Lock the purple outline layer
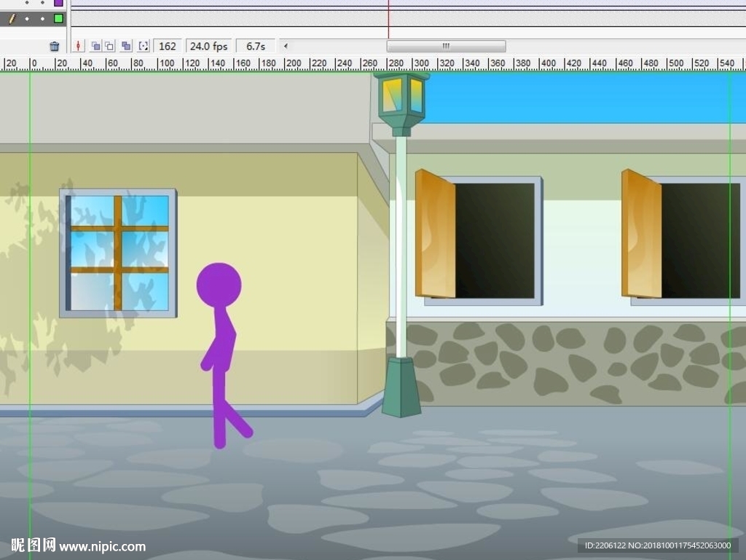Image resolution: width=746 pixels, height=560 pixels. [x=42, y=3]
